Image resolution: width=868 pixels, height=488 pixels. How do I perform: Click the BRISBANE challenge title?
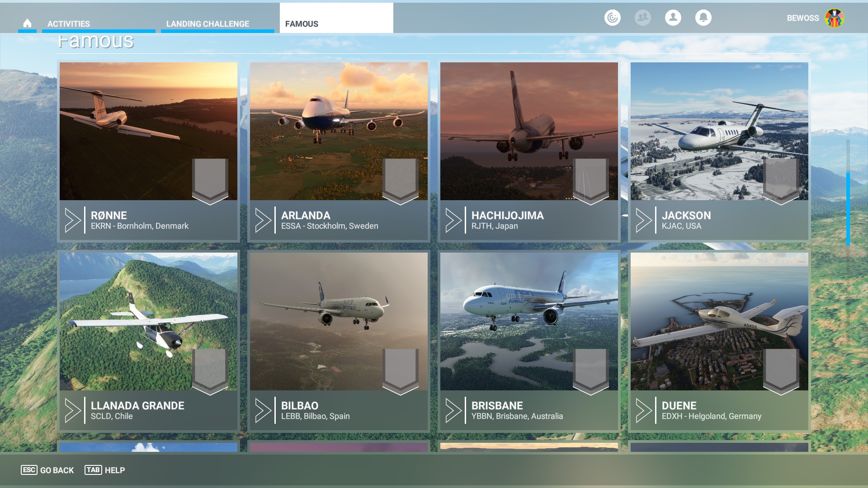[497, 406]
